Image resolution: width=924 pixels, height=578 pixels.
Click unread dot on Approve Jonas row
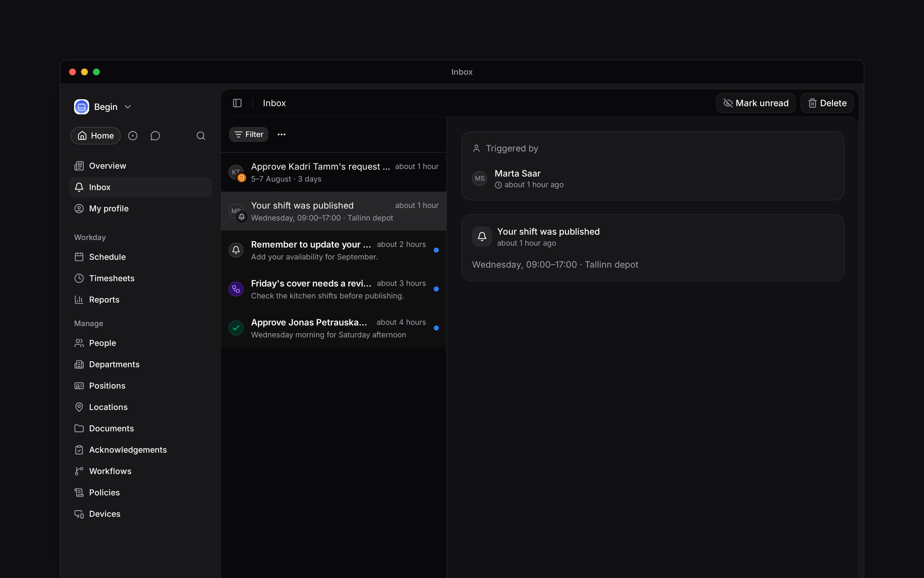click(x=436, y=328)
